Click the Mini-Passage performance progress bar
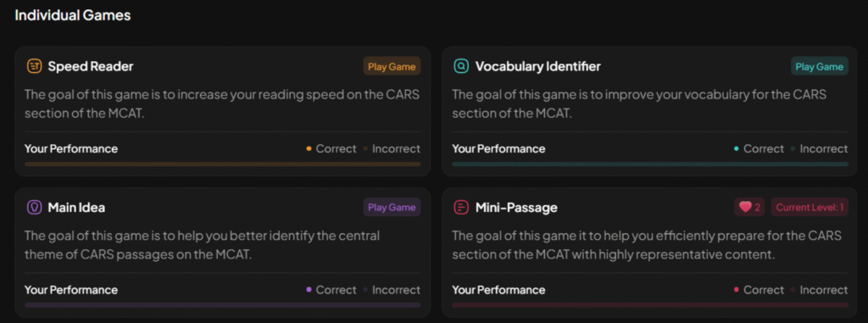The height and width of the screenshot is (323, 868). [x=650, y=305]
